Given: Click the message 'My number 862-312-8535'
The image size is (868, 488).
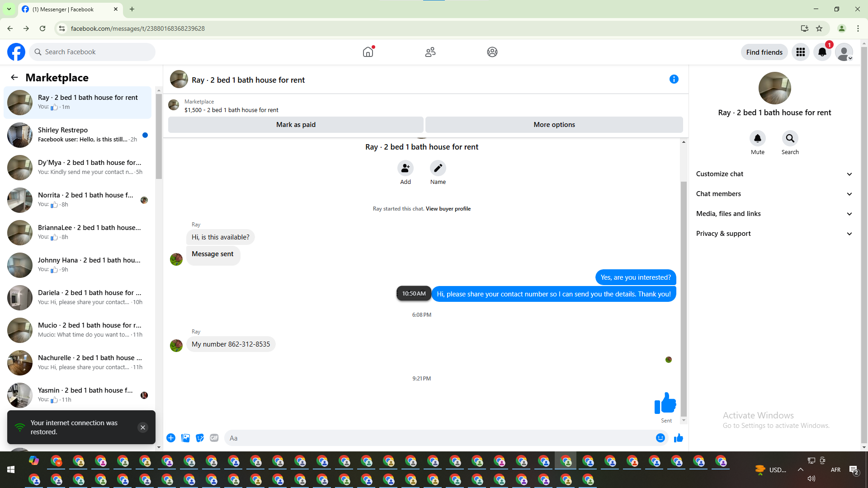Looking at the screenshot, I should click(x=231, y=344).
